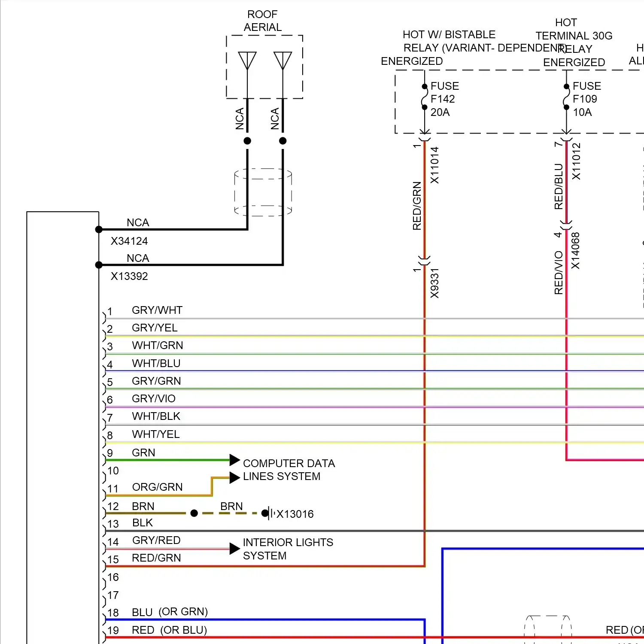Select the left splice dot on BRN wire

pyautogui.click(x=194, y=513)
